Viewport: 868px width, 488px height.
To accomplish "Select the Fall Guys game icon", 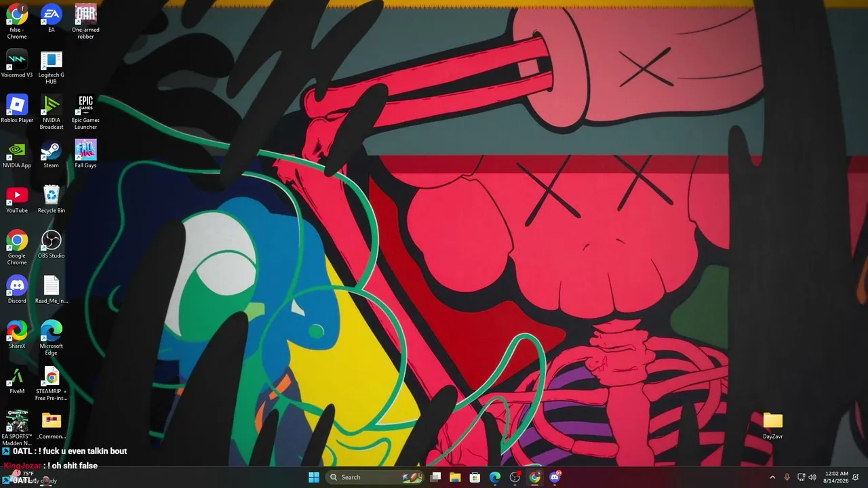I will point(85,154).
